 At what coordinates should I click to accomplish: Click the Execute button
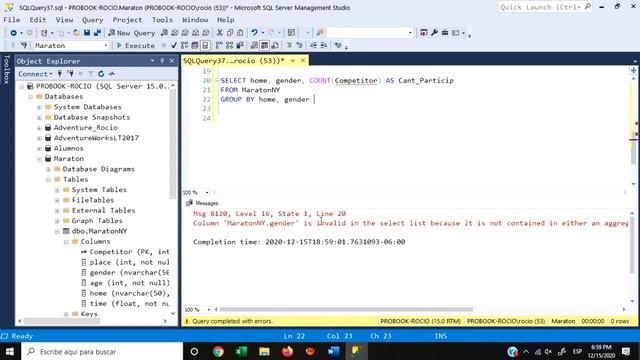coord(136,45)
